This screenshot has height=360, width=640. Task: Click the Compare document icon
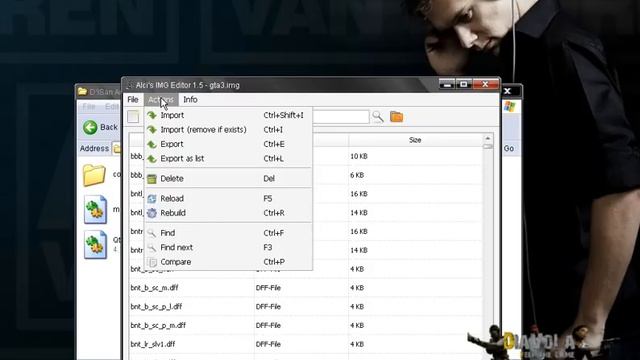pyautogui.click(x=152, y=262)
